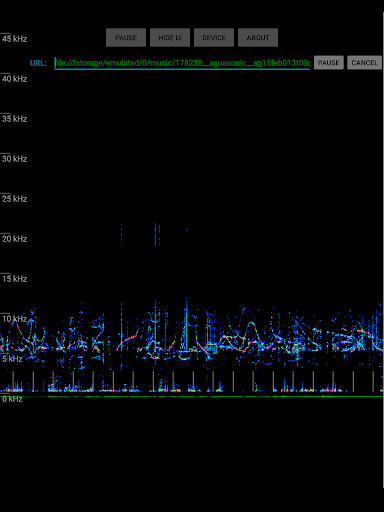Viewport: 384px width, 512px height.
Task: Select the 40 kHz axis label
Action: [14, 79]
